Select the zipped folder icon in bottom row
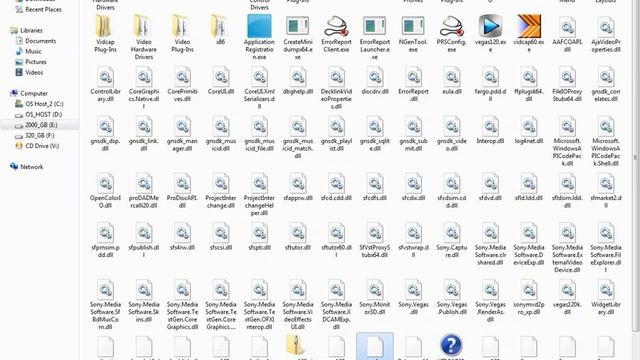 [297, 345]
